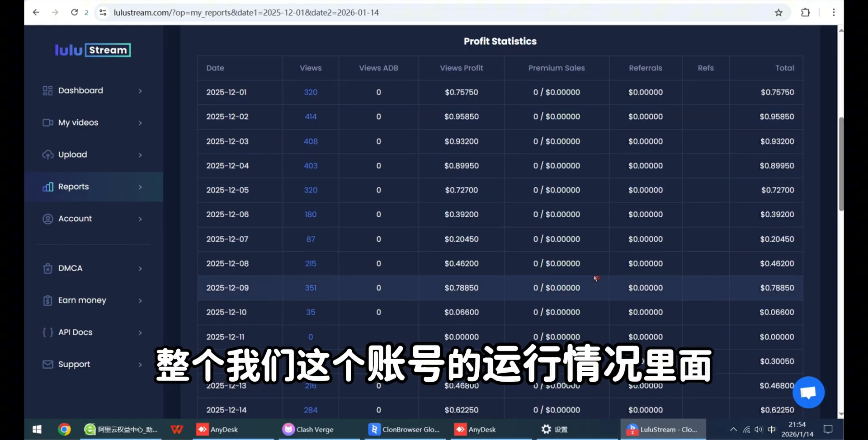The height and width of the screenshot is (440, 868).
Task: Click views value 403 for 2025-12-04
Action: coord(311,166)
